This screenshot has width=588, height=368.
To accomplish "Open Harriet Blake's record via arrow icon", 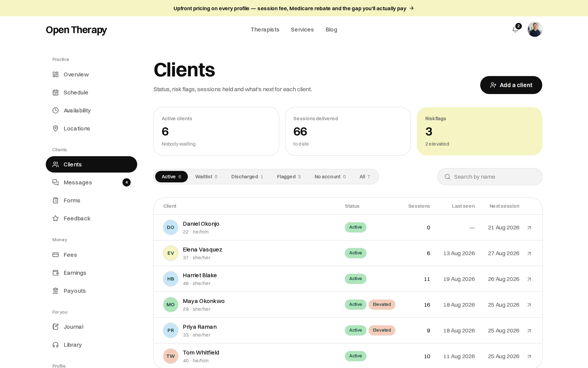I will tap(529, 279).
